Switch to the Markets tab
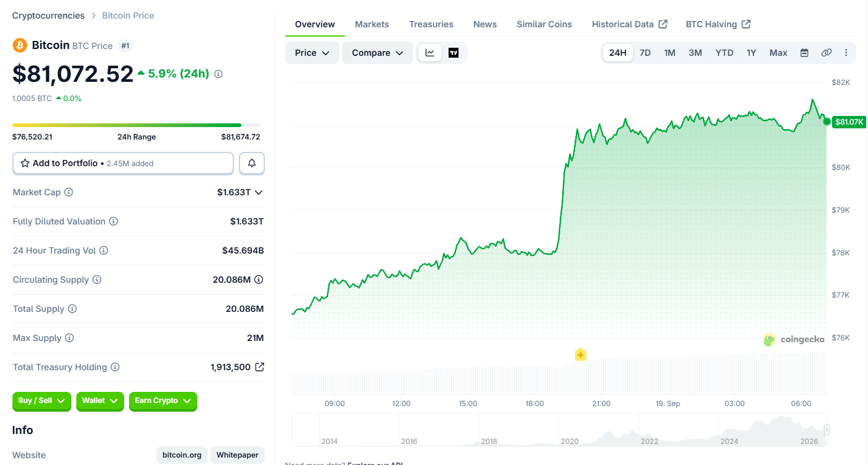Viewport: 868px width, 465px height. tap(372, 24)
